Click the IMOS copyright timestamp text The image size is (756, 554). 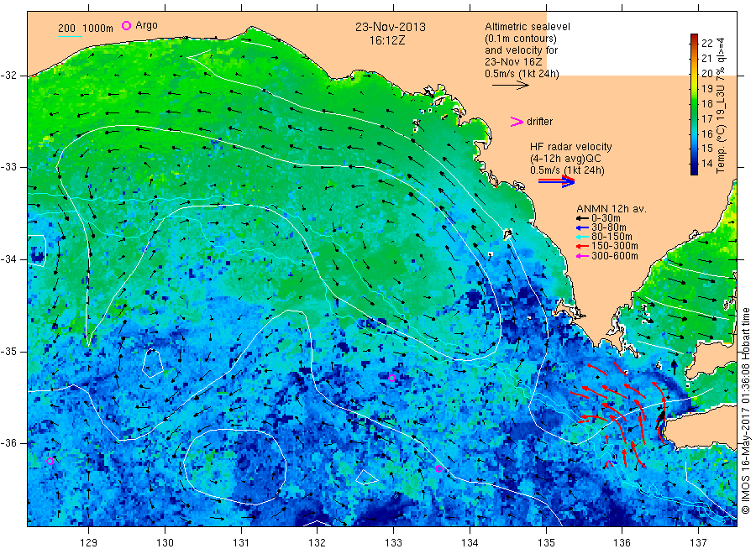[x=745, y=411]
